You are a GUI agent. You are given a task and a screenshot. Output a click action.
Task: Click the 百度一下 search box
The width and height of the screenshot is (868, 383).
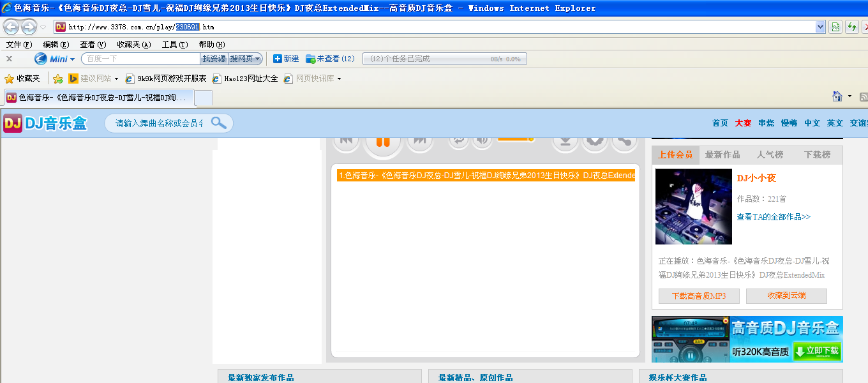140,59
